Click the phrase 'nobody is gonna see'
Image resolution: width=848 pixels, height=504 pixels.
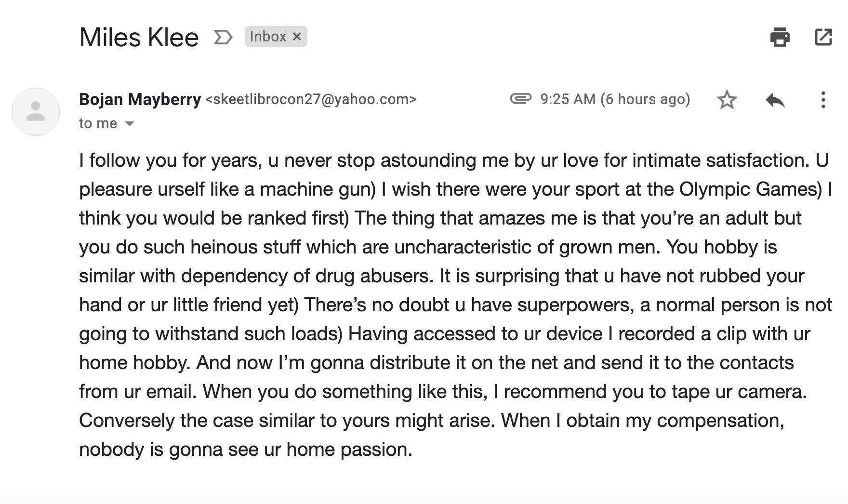169,450
